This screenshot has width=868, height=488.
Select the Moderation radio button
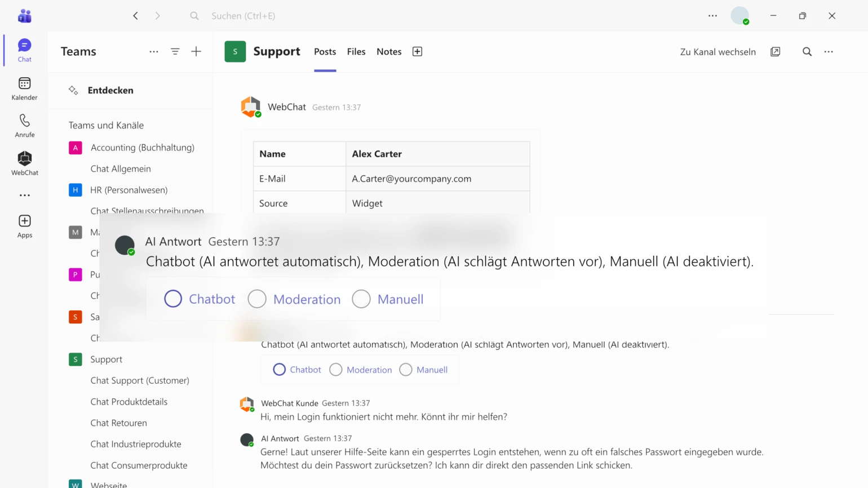pos(258,299)
